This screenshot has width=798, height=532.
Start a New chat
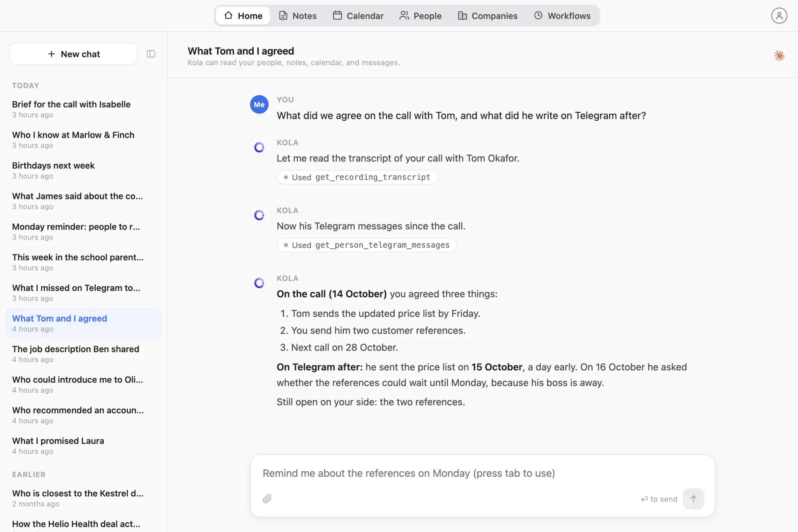click(73, 54)
